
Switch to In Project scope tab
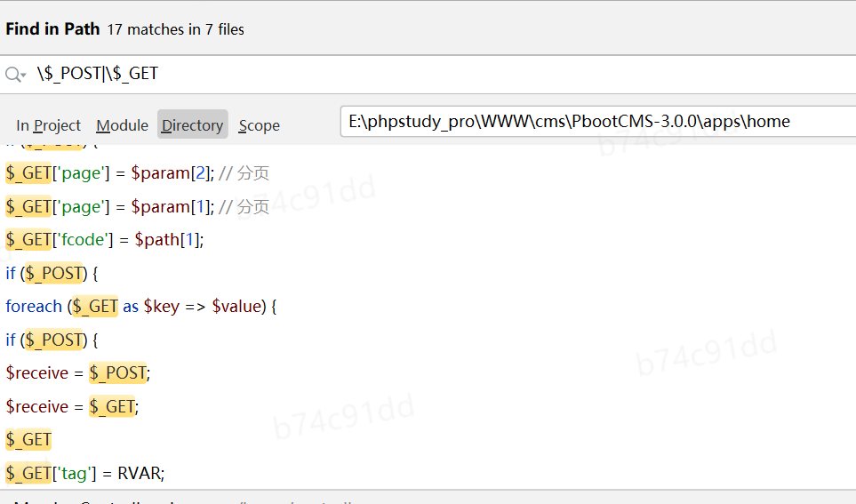tap(48, 125)
